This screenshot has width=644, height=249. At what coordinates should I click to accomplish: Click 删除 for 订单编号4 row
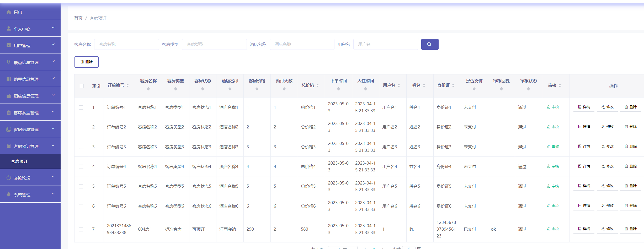(x=631, y=166)
